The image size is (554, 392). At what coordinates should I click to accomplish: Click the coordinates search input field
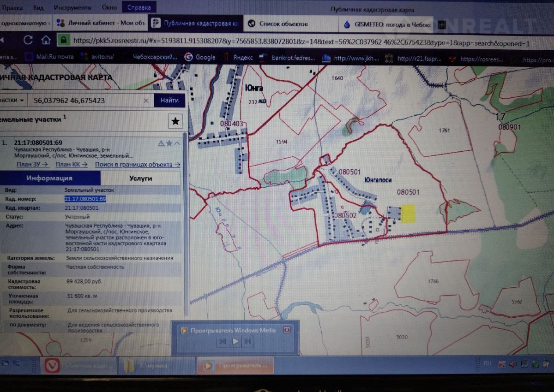coord(85,100)
